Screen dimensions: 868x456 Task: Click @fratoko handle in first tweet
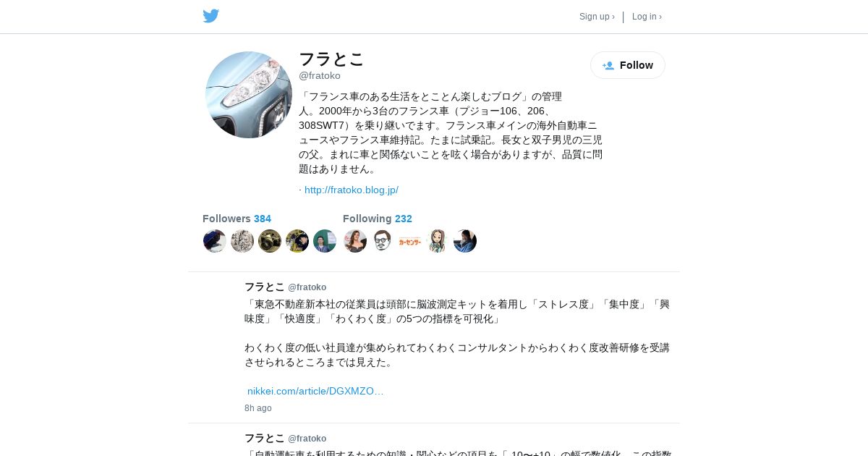click(307, 287)
